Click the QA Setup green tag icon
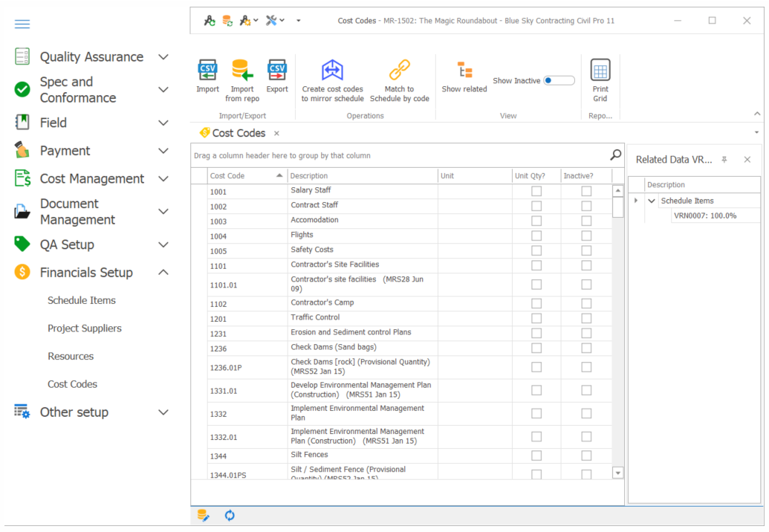Viewport: 769px width, 532px height. 22,244
